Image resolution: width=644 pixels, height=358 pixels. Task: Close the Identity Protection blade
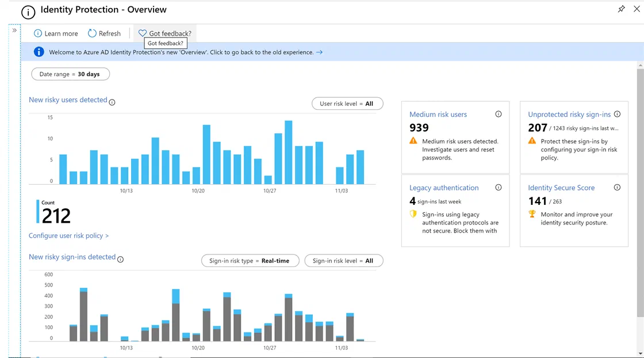point(637,9)
